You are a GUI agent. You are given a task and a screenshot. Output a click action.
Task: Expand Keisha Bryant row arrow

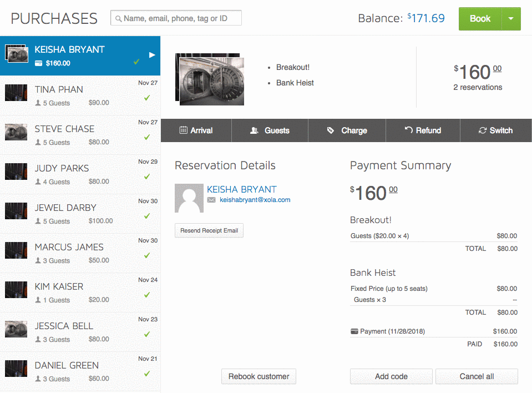point(152,55)
